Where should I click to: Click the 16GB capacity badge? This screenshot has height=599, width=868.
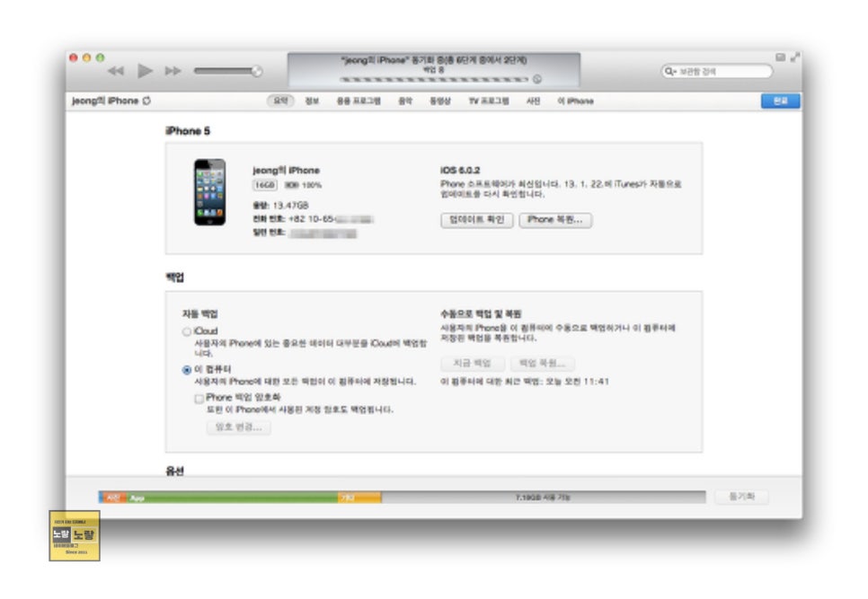(x=265, y=185)
